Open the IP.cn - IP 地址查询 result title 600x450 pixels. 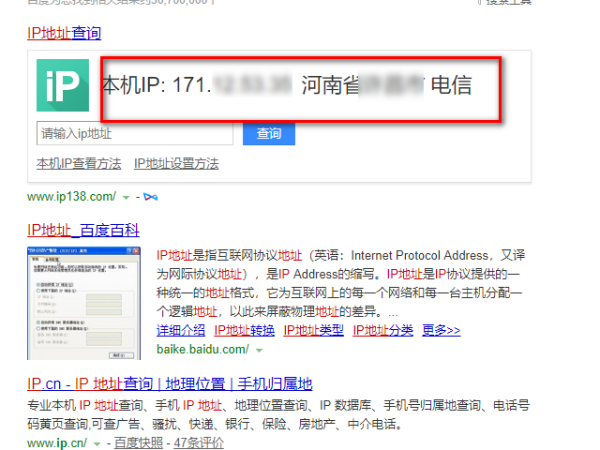(170, 384)
